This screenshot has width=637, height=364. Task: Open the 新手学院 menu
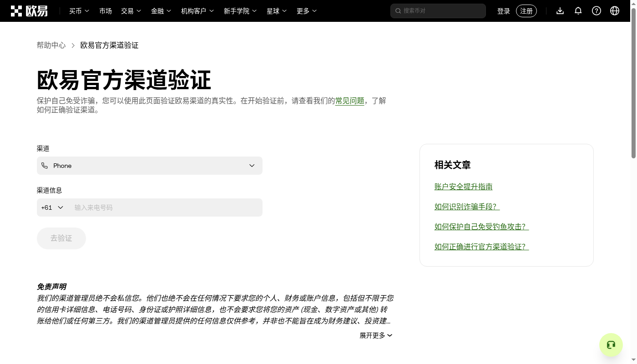tap(240, 11)
